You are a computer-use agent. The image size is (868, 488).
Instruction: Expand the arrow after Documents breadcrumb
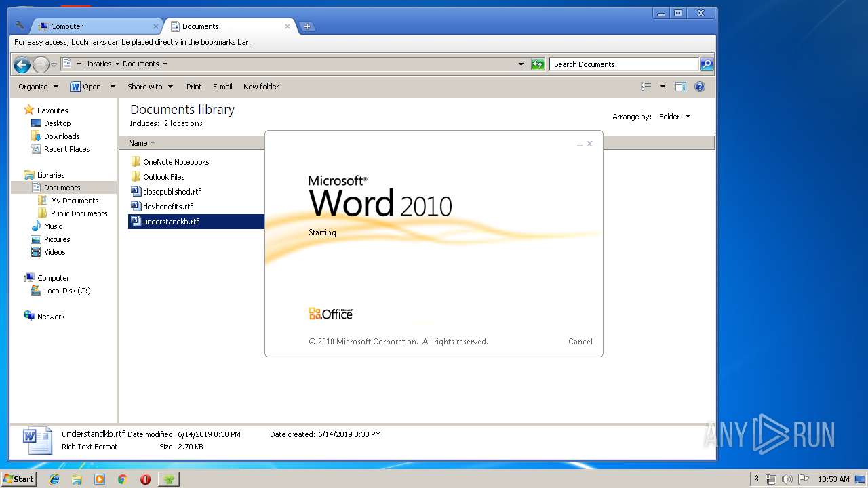(165, 64)
